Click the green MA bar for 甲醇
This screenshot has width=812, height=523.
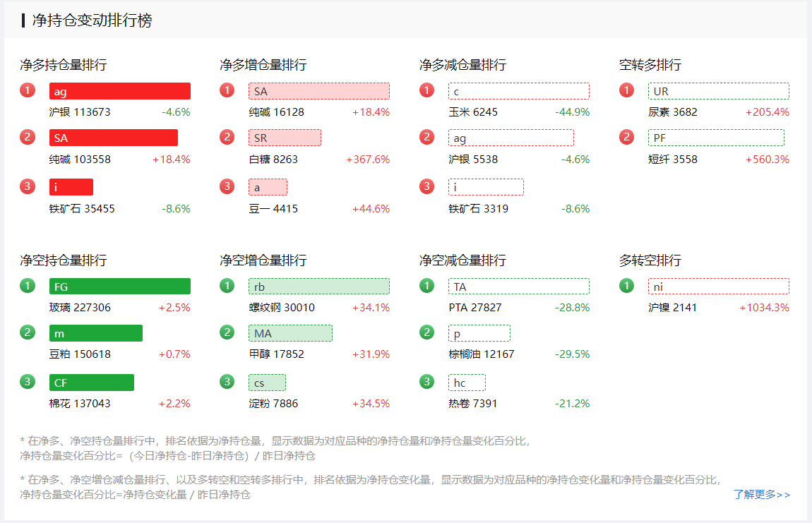coord(290,333)
